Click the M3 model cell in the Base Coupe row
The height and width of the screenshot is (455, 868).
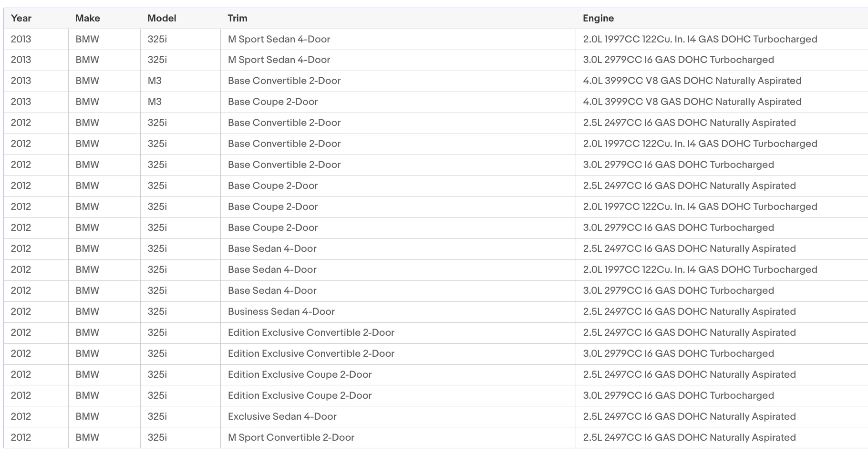point(180,102)
